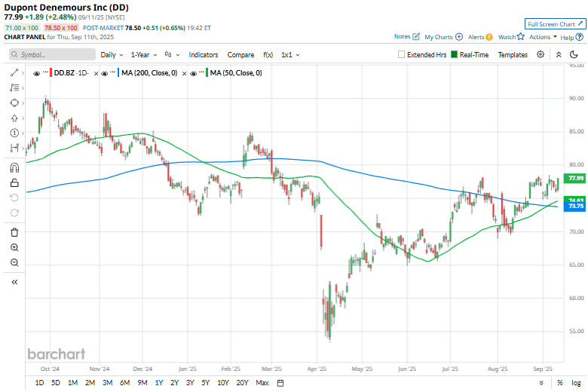Image resolution: width=588 pixels, height=392 pixels.
Task: Select the 5Y time range
Action: 206,383
